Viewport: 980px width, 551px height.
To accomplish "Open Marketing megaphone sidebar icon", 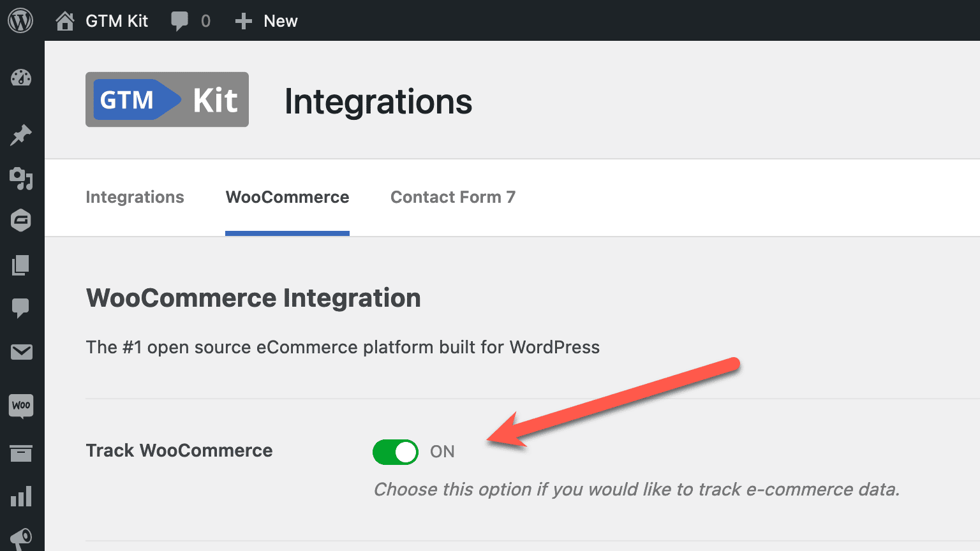I will 21,539.
